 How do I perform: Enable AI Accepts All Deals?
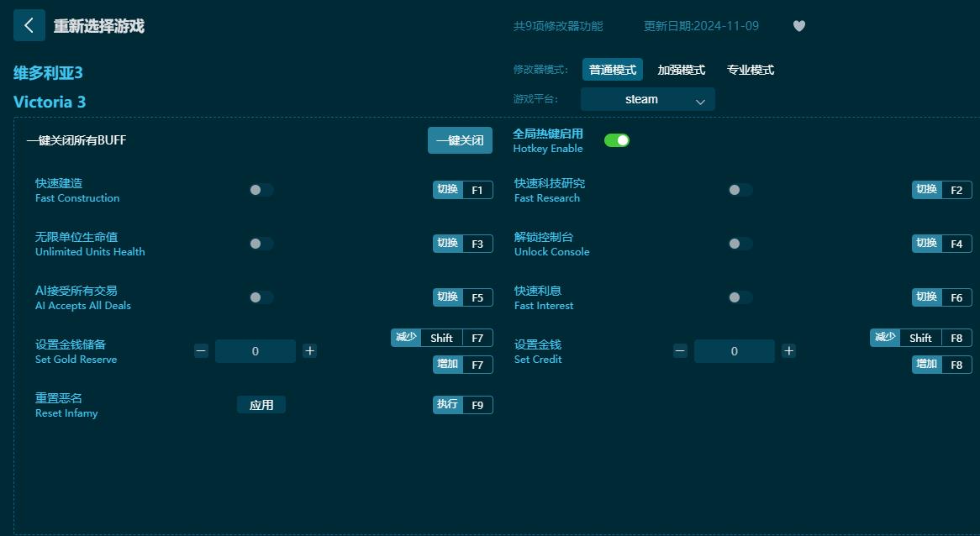[x=261, y=297]
